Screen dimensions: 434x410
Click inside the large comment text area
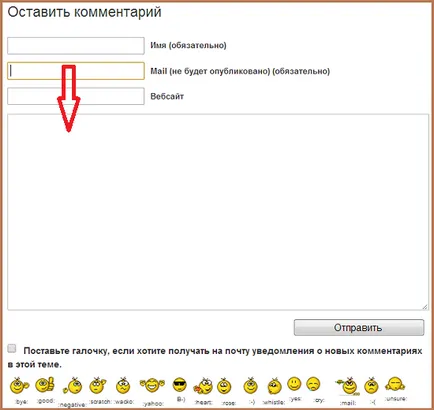218,212
